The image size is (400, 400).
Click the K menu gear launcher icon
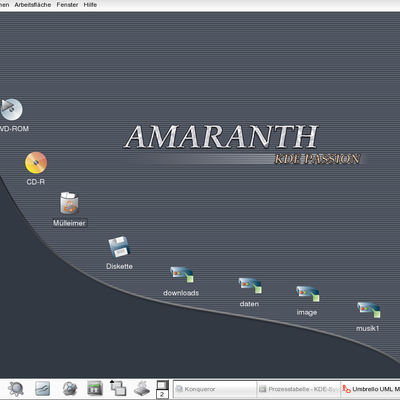click(x=16, y=389)
